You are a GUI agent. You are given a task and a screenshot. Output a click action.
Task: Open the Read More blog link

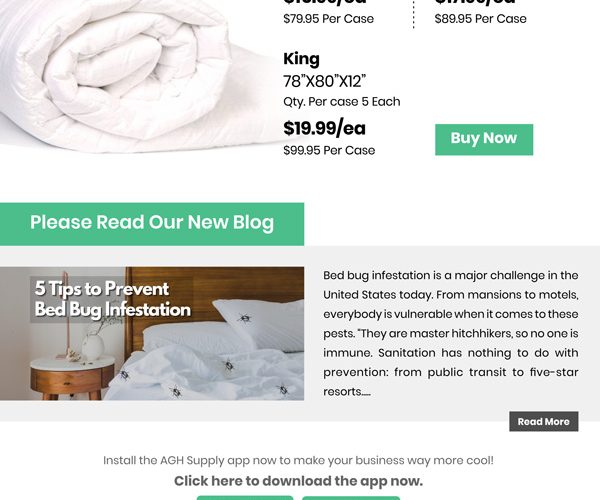click(543, 421)
